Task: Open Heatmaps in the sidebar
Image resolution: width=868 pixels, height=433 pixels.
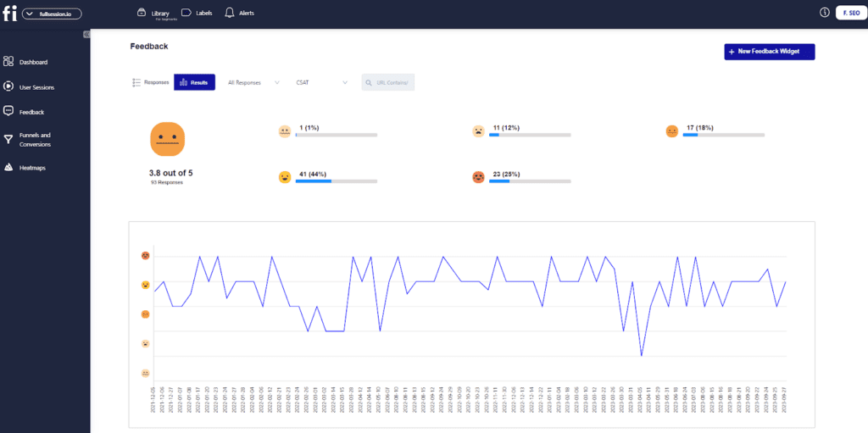Action: [x=32, y=168]
